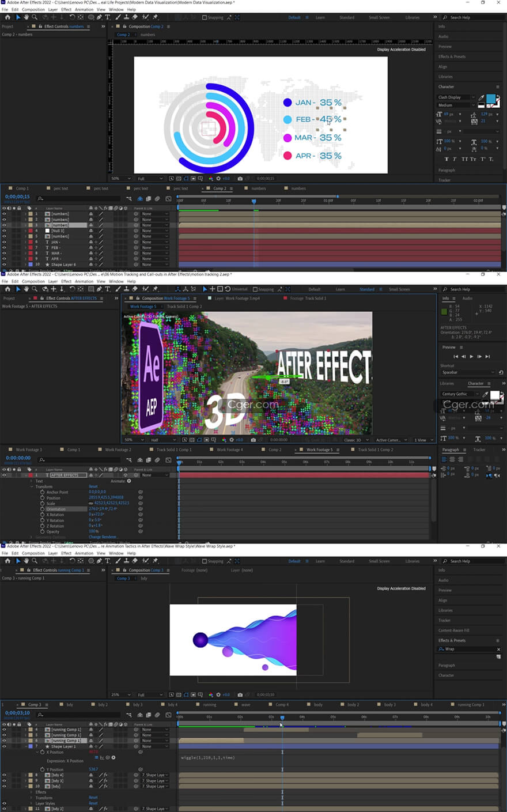Open Century Gothic font dropdown in middle window

(x=460, y=394)
